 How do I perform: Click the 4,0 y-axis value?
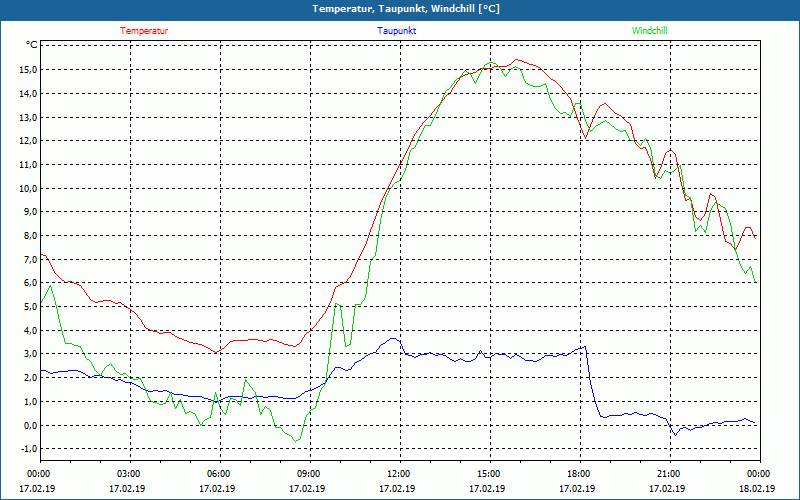click(x=31, y=330)
